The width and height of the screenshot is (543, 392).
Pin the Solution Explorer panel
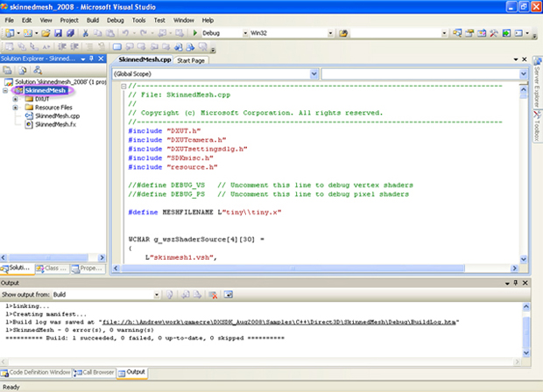pos(91,59)
